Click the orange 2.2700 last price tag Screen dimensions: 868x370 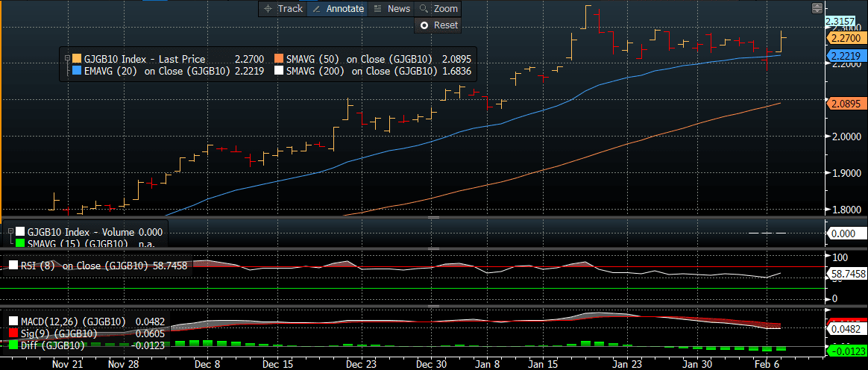click(x=846, y=38)
